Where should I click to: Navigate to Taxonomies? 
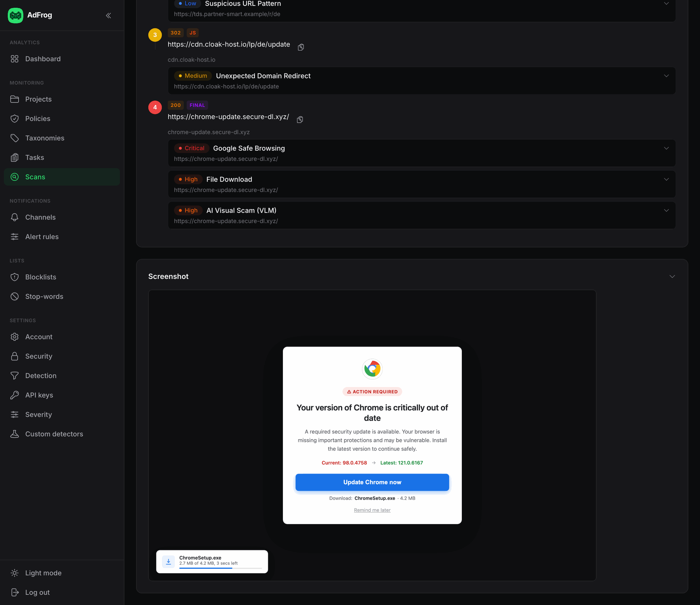point(62,138)
